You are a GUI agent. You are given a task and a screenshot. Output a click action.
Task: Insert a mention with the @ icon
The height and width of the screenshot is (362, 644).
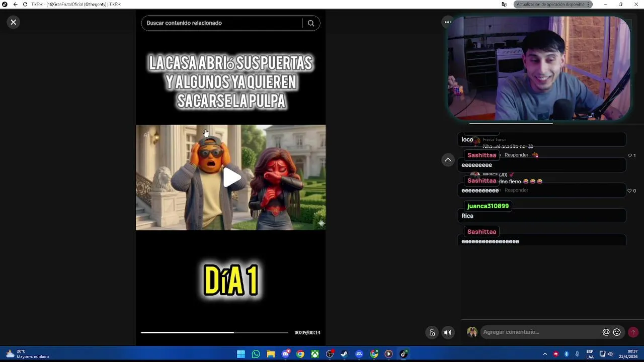pos(606,332)
